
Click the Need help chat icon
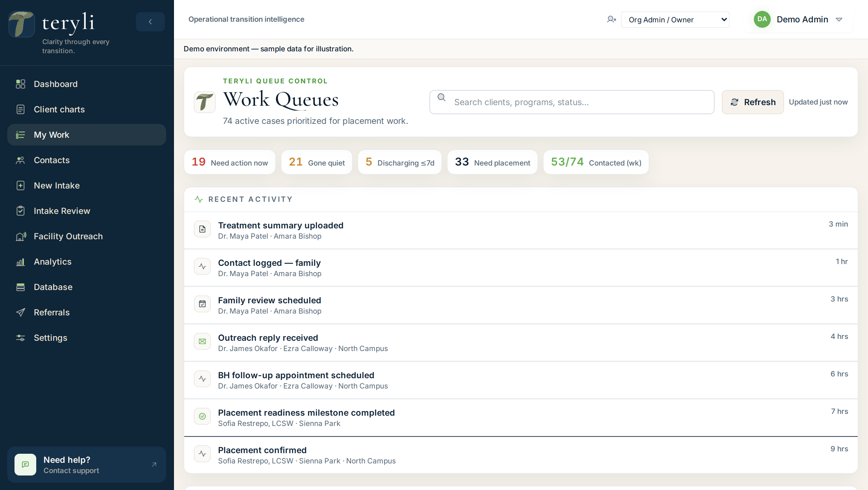click(25, 465)
